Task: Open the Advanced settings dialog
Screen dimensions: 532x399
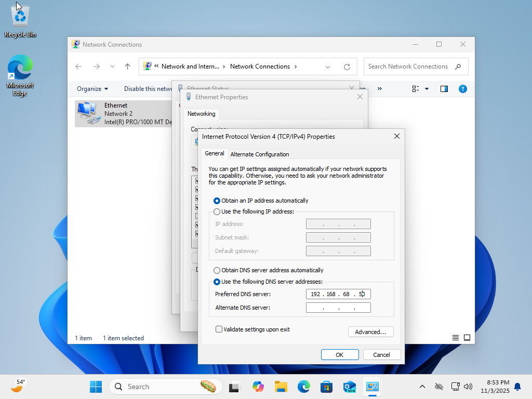Action: (x=370, y=331)
